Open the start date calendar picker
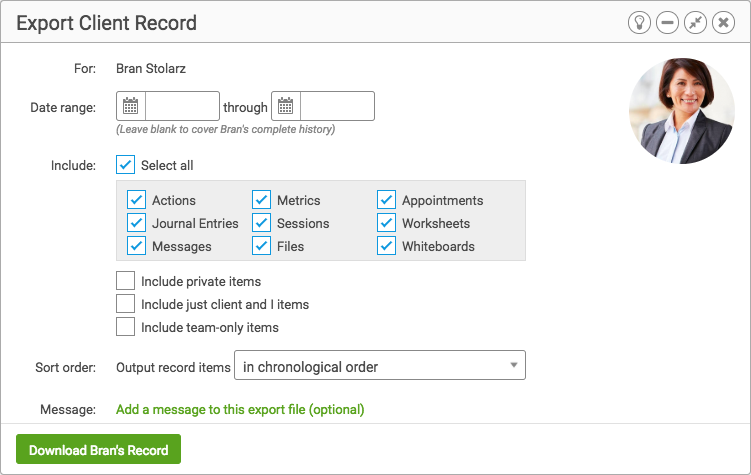Screen dimensions: 751x475 (x=131, y=106)
